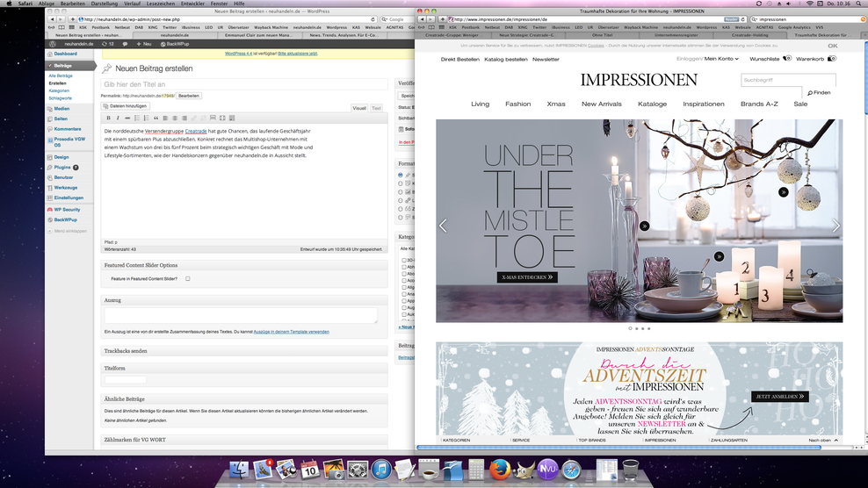Open the Fashion navigation item
868x488 pixels.
517,104
